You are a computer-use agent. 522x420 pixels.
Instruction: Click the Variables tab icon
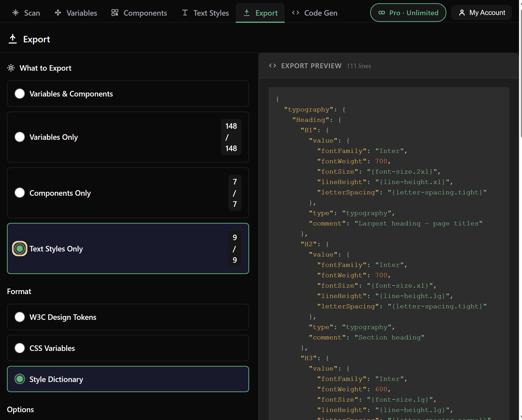tap(58, 13)
